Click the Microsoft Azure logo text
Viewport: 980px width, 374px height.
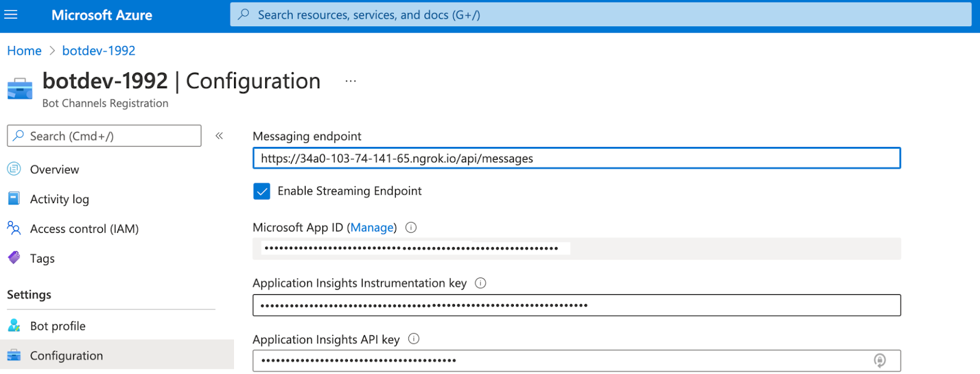102,15
